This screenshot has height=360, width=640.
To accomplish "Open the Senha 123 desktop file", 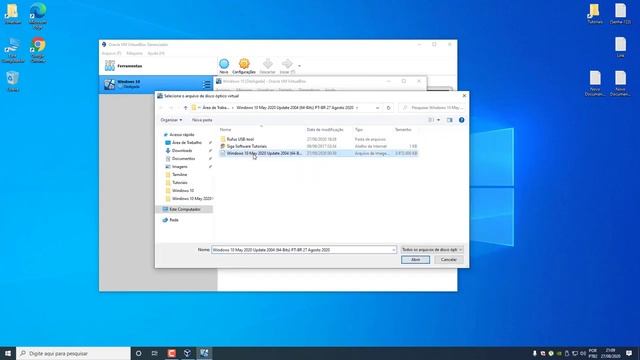I will coord(620,13).
